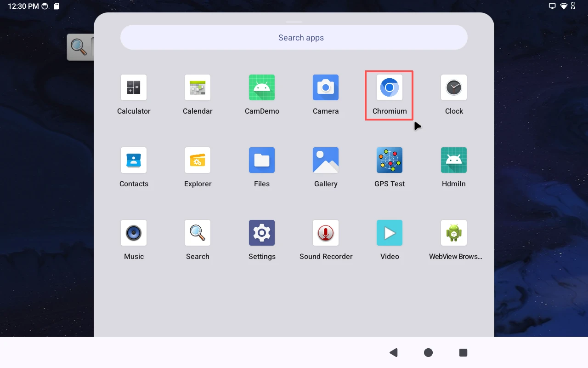Screen dimensions: 588x368
Task: Tap the Home navigation button
Action: pos(428,352)
